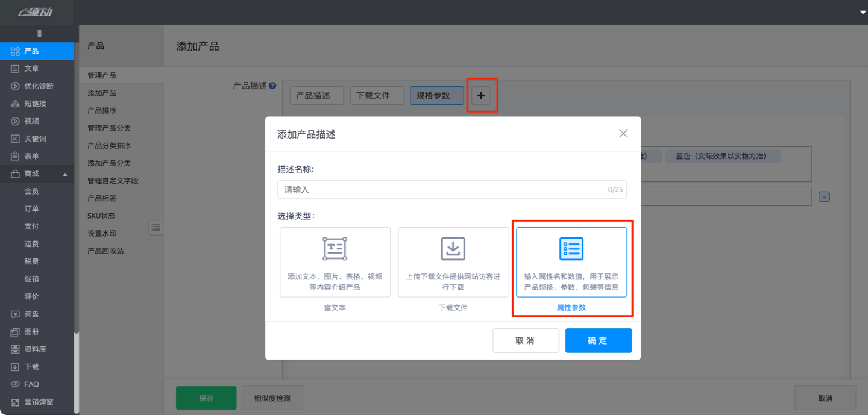This screenshot has width=868, height=415.
Task: Click the 描述名称 input field
Action: [x=452, y=189]
